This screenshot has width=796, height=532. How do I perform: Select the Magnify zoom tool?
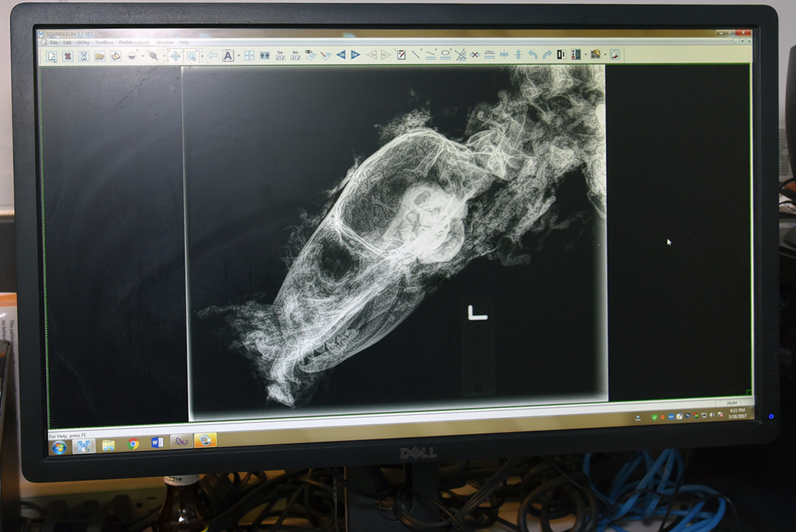[153, 55]
